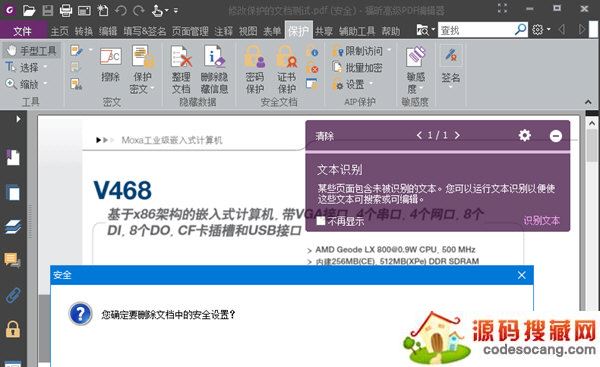Undo the last action
This screenshot has width=600, height=367.
point(121,10)
